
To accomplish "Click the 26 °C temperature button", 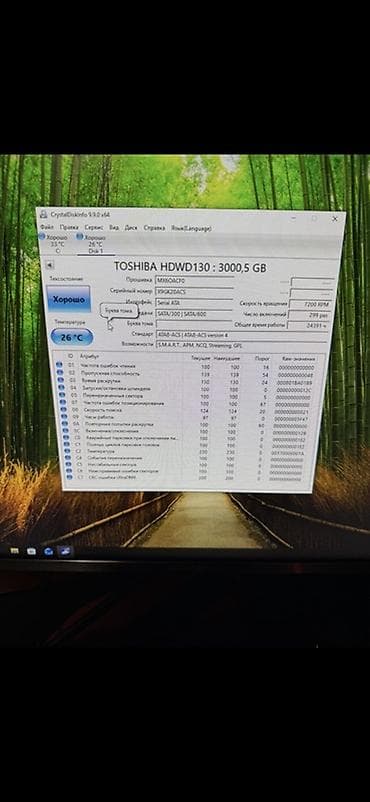I will coord(72,337).
